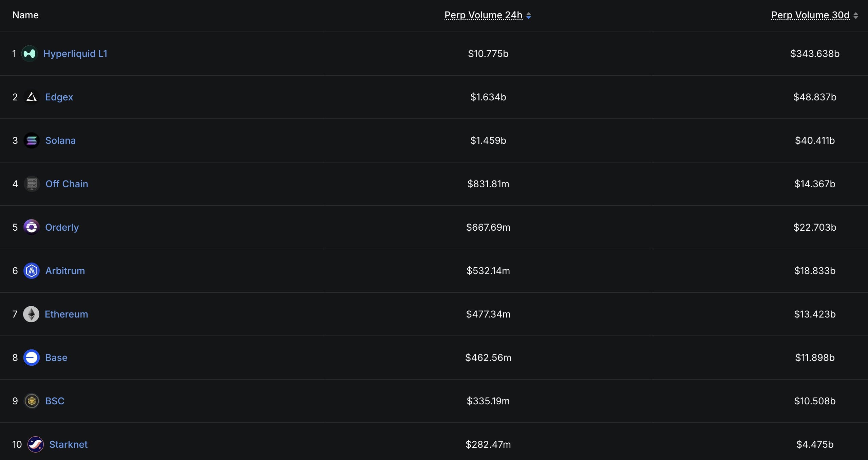The width and height of the screenshot is (868, 460).
Task: Click the Ethereum diamond logo icon
Action: 31,314
